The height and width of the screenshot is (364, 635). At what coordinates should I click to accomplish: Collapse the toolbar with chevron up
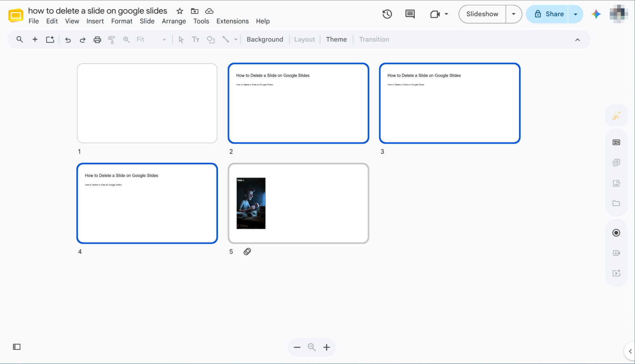577,40
